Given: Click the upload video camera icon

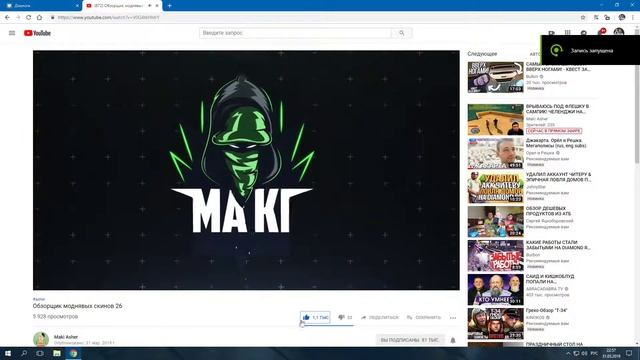Looking at the screenshot, I should click(x=551, y=33).
